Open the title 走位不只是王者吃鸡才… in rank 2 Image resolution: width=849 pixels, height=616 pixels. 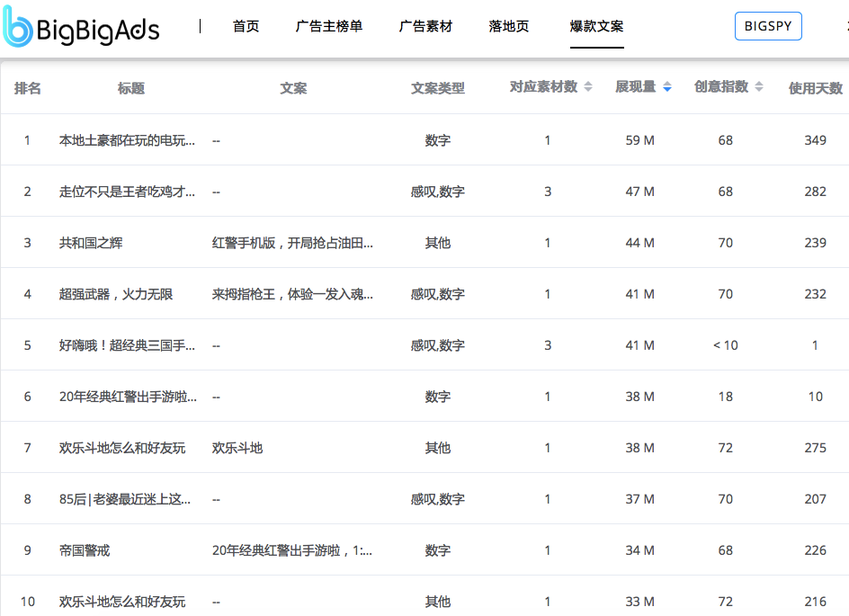[x=127, y=192]
